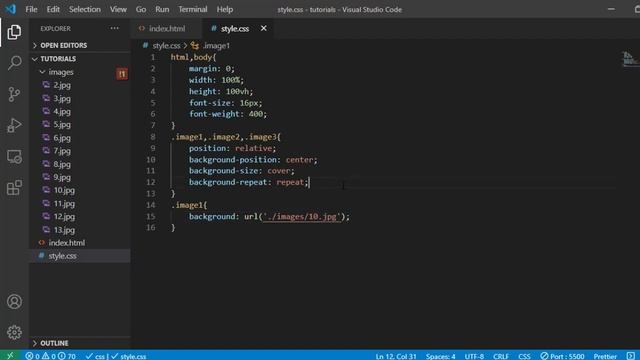The image size is (640, 360).
Task: Open the Selection menu
Action: 85,9
